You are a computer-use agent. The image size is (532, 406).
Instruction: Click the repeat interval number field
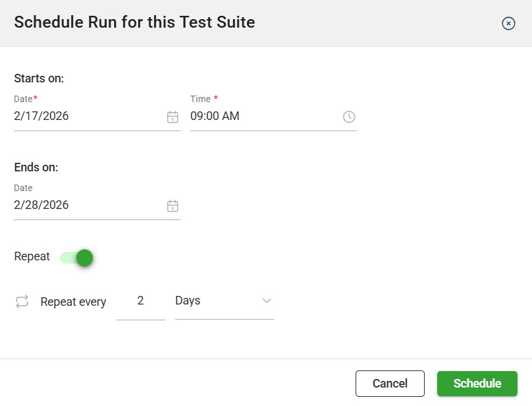click(140, 301)
